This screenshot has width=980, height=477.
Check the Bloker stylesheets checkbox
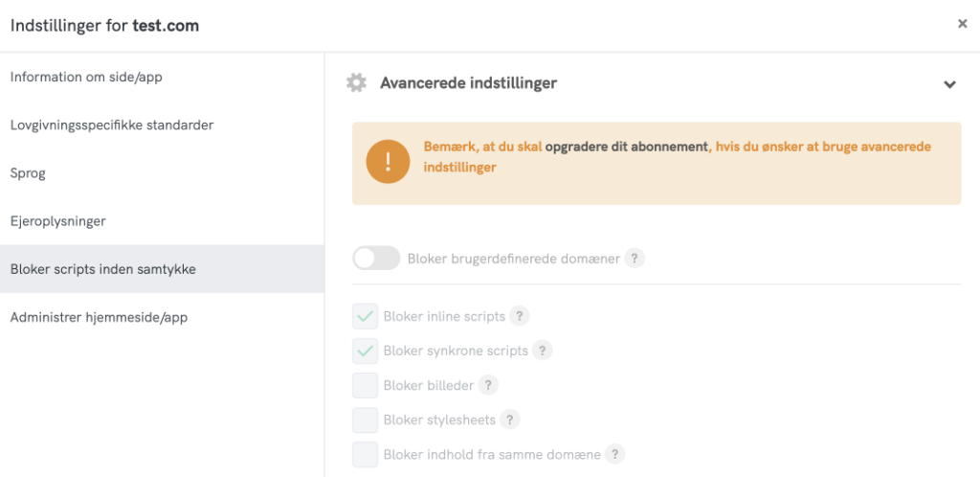coord(365,420)
